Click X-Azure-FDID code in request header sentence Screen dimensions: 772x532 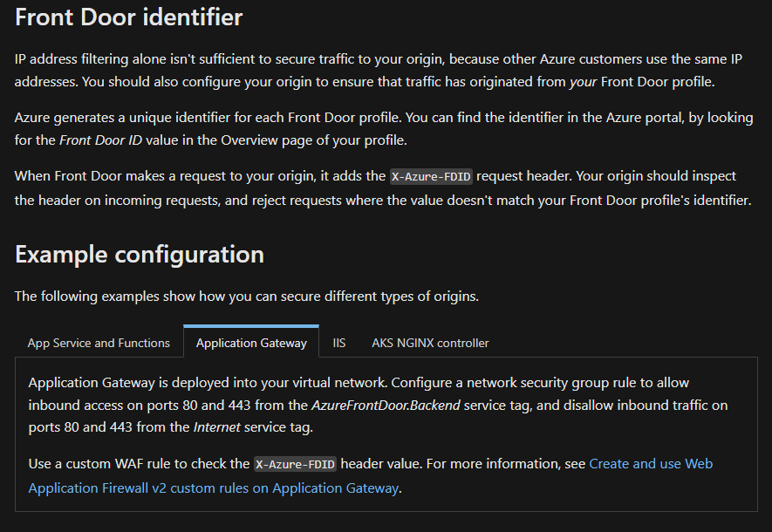(x=431, y=176)
